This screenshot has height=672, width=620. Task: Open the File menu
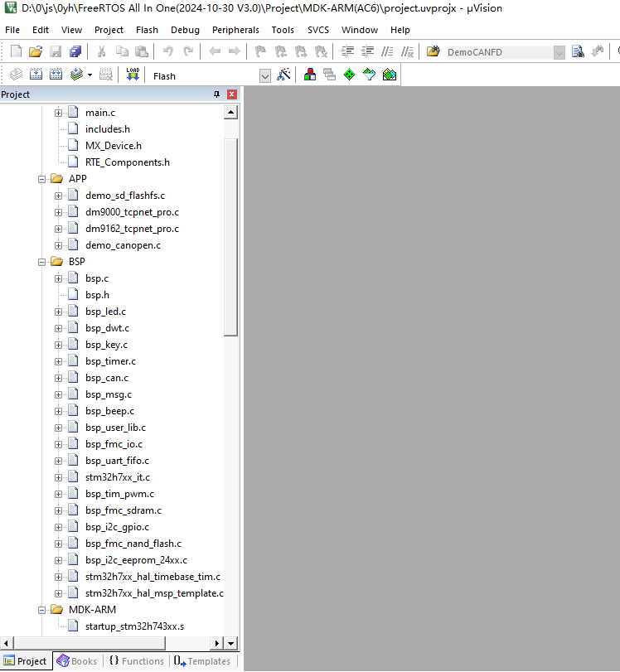[x=12, y=30]
